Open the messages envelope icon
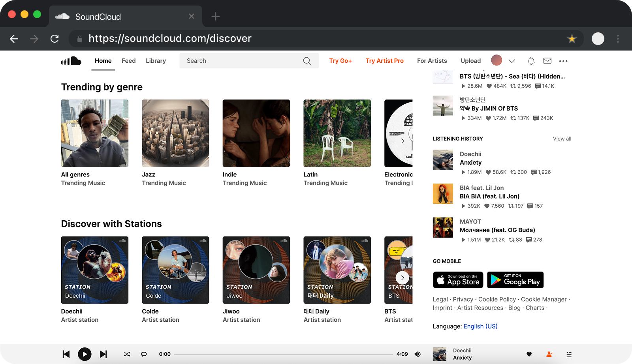Screen dimensions: 632x364 point(547,61)
